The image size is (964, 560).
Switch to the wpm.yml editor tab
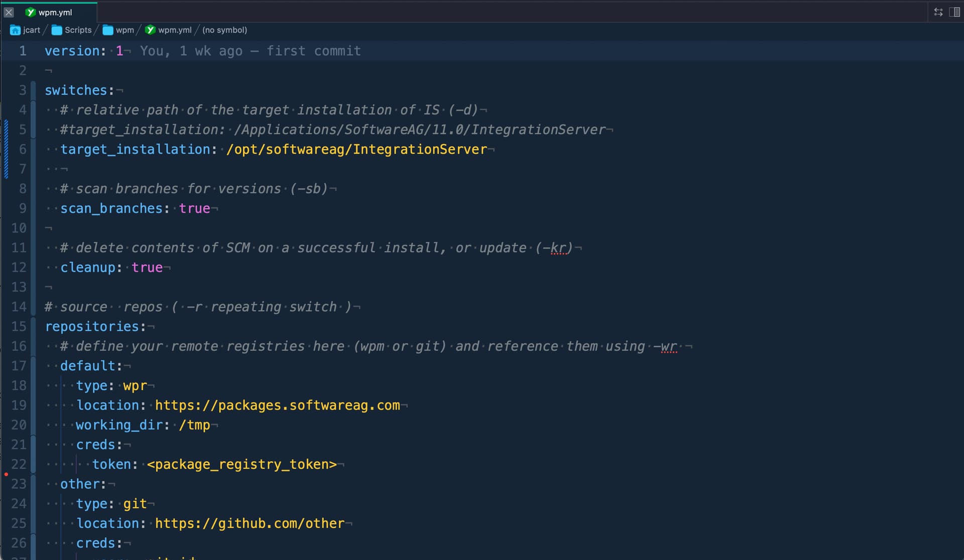pyautogui.click(x=55, y=12)
